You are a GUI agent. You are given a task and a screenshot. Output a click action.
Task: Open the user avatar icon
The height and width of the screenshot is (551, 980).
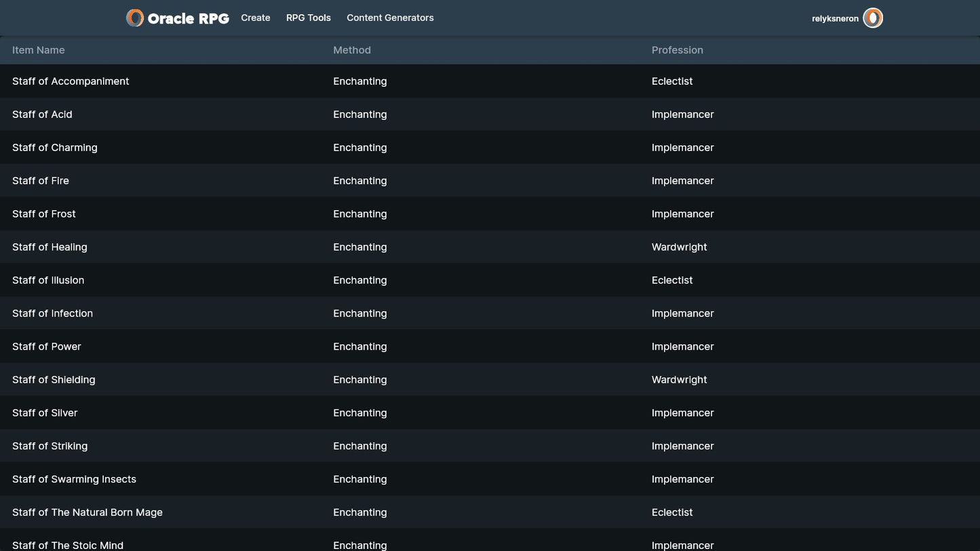click(x=873, y=18)
